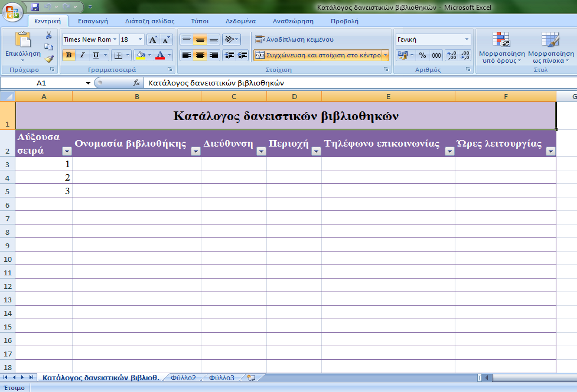Open Font group dialog launcher

(170, 69)
